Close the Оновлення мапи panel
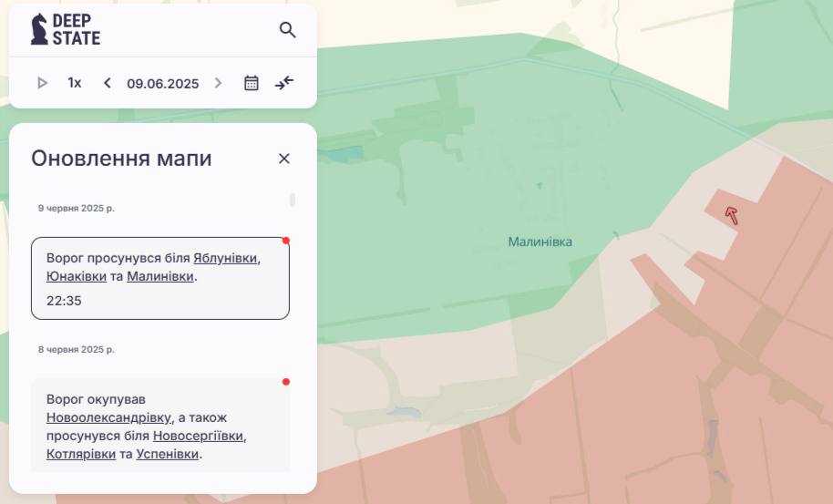This screenshot has width=833, height=504. 284,159
